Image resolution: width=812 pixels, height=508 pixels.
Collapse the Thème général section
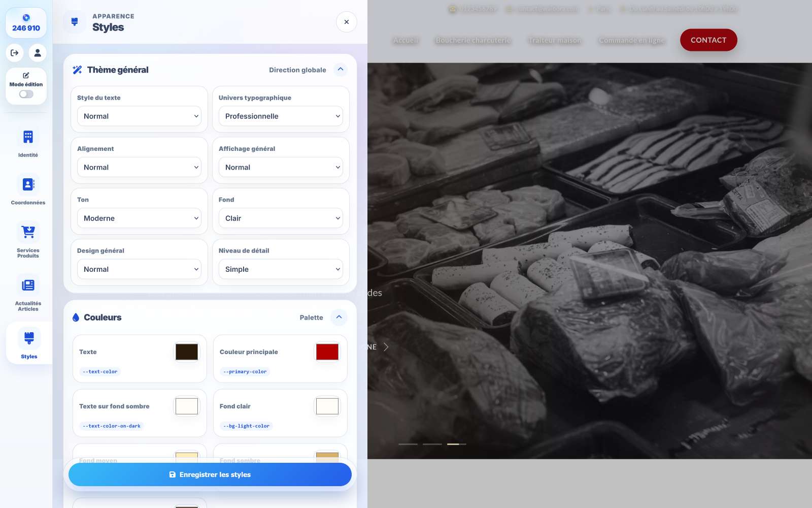coord(341,70)
